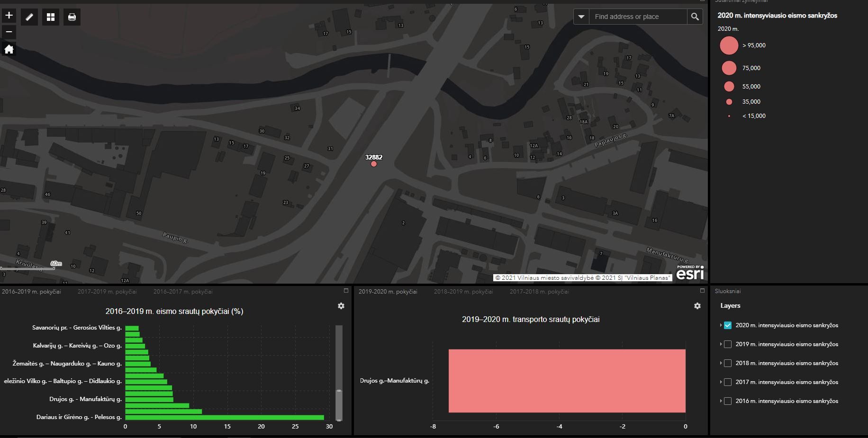Open the search source dropdown arrow
Viewport: 868px width, 438px height.
[x=581, y=17]
